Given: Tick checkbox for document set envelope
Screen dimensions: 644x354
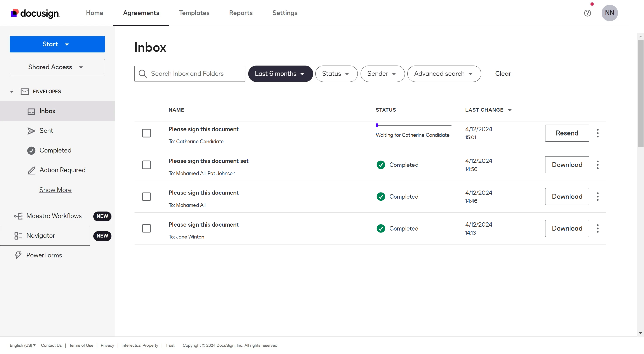Looking at the screenshot, I should coord(146,165).
